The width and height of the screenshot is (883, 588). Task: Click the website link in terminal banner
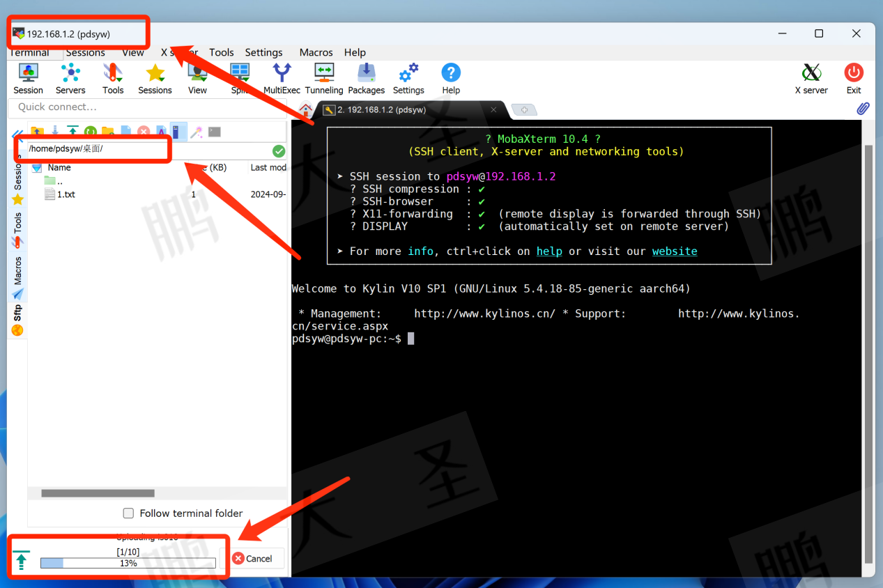pyautogui.click(x=675, y=251)
